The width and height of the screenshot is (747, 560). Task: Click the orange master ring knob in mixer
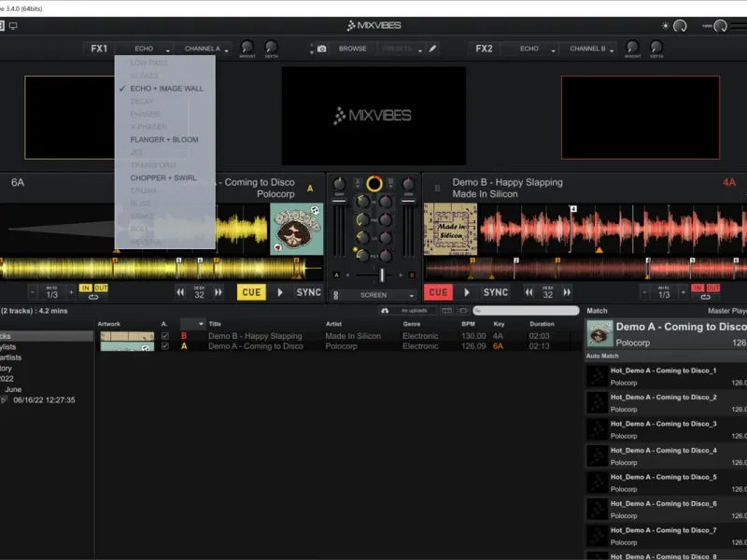tap(374, 184)
